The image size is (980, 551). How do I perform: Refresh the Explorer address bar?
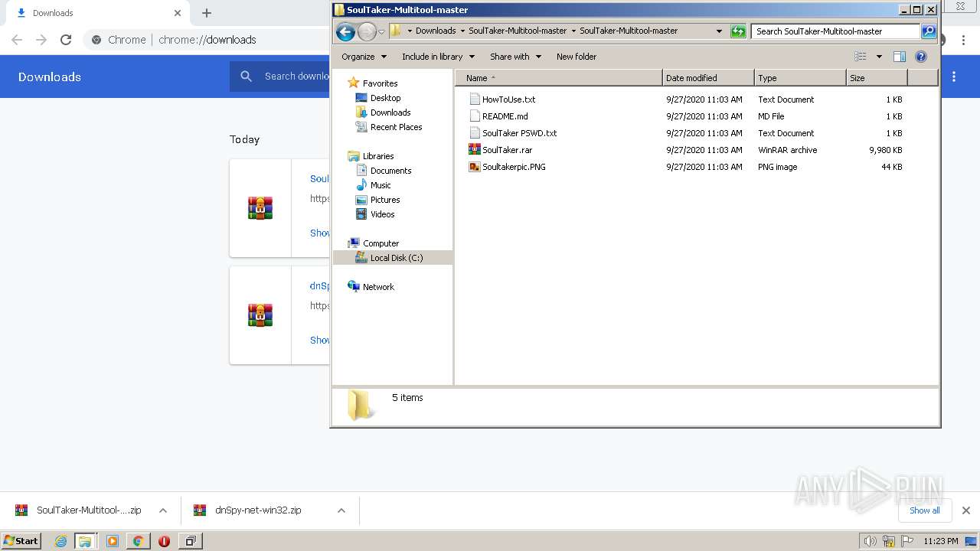pos(738,31)
